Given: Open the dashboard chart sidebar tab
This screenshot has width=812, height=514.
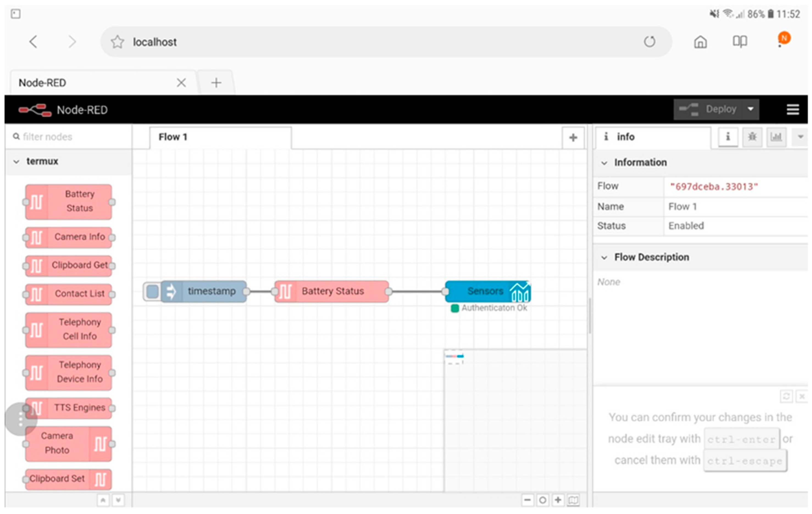Looking at the screenshot, I should (x=776, y=137).
